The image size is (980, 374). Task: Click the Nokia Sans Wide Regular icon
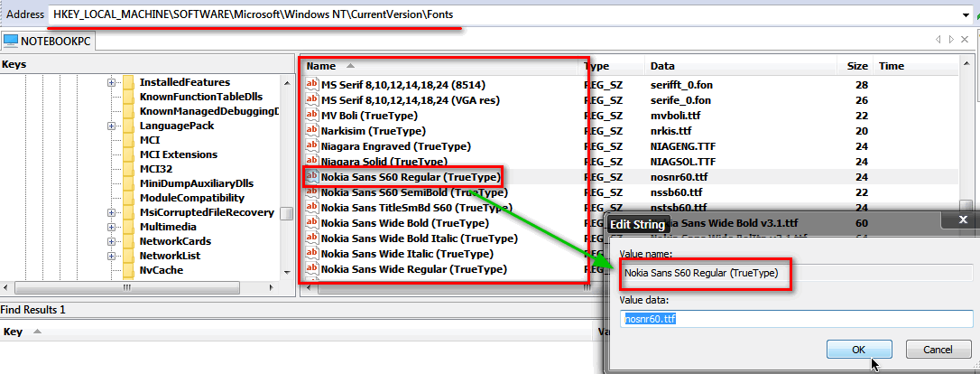click(x=312, y=269)
